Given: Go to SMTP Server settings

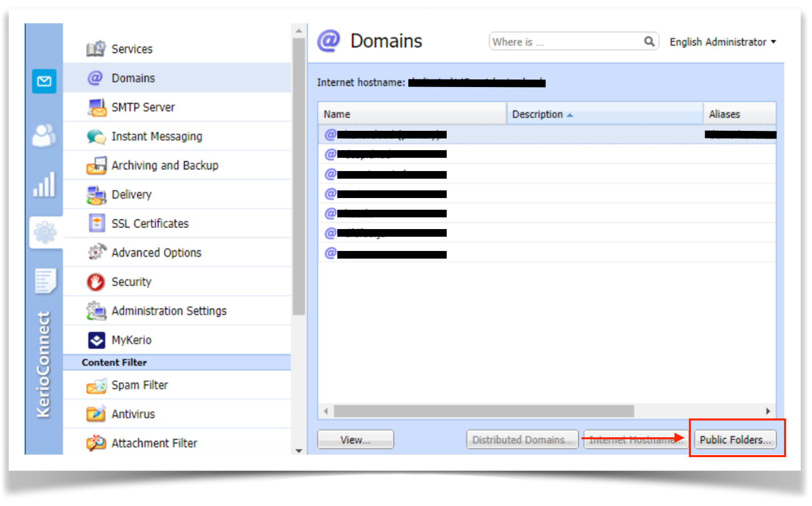Looking at the screenshot, I should (177, 107).
